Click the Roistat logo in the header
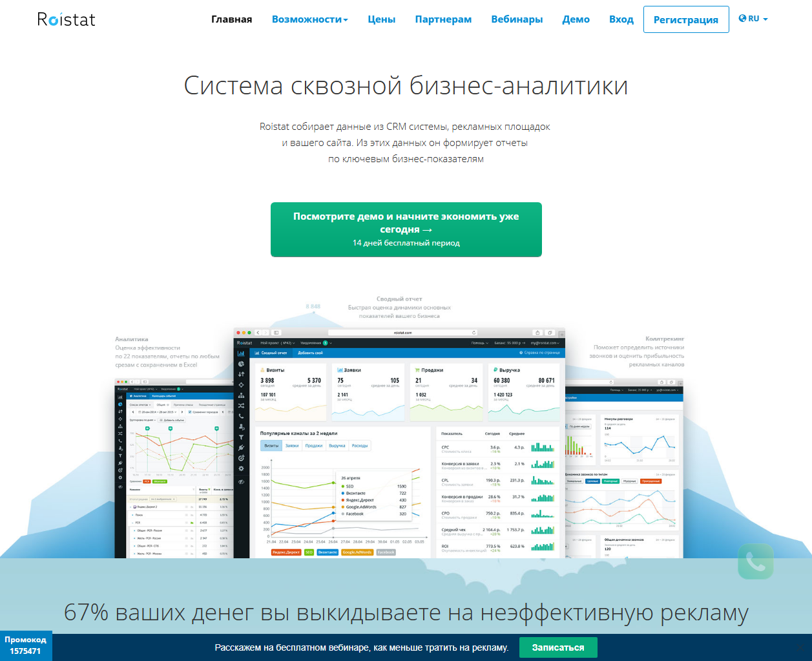Image resolution: width=812 pixels, height=661 pixels. (66, 19)
